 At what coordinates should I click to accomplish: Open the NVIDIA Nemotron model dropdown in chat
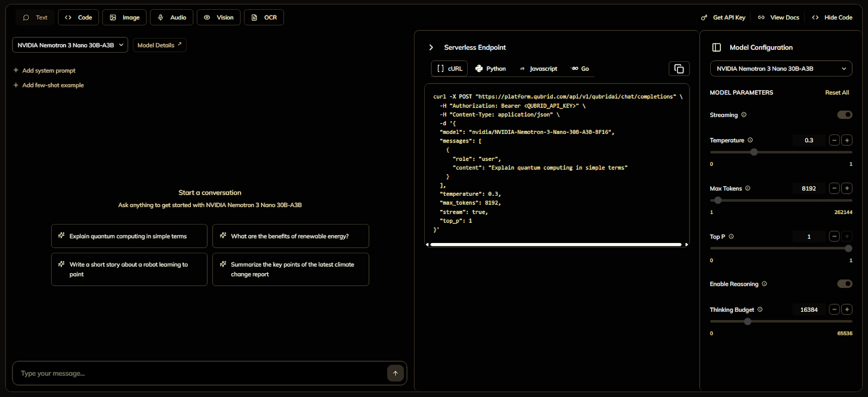70,45
